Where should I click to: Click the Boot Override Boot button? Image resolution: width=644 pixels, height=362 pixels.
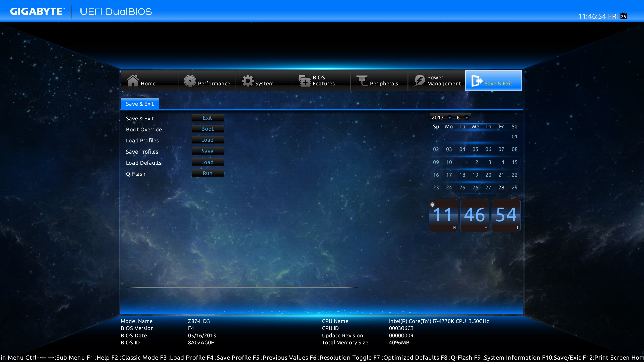click(207, 129)
